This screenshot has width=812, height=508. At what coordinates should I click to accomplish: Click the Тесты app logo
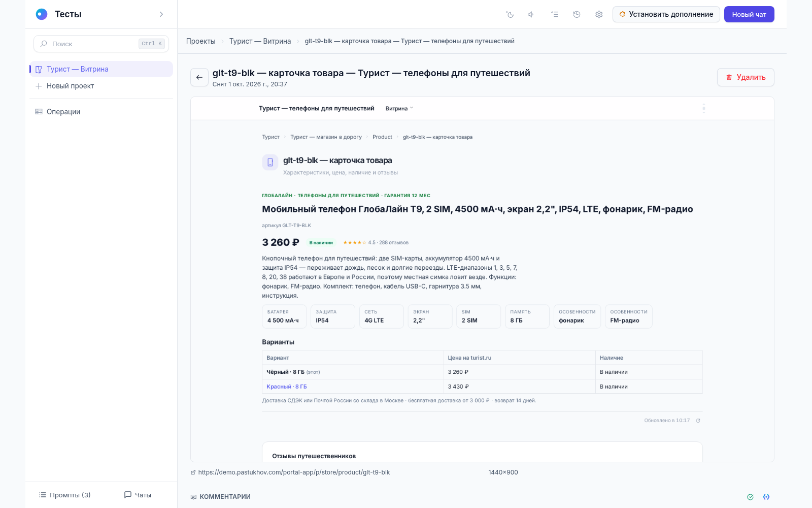pos(42,14)
